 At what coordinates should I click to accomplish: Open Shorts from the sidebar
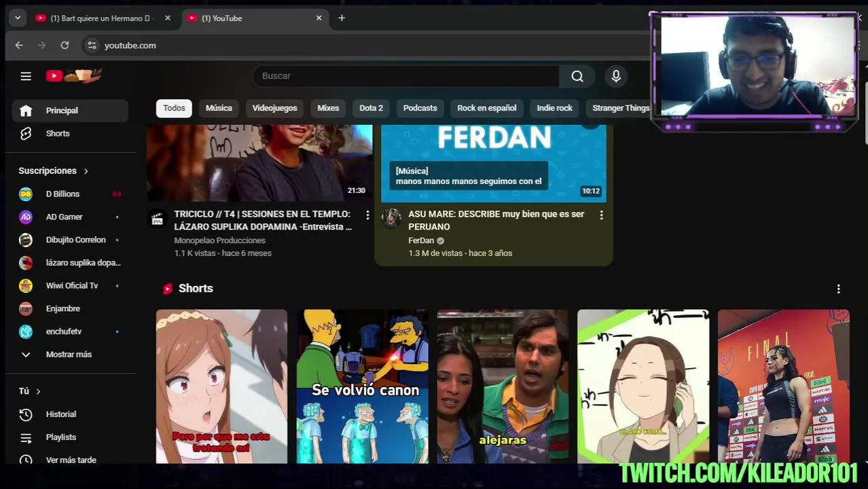click(70, 134)
